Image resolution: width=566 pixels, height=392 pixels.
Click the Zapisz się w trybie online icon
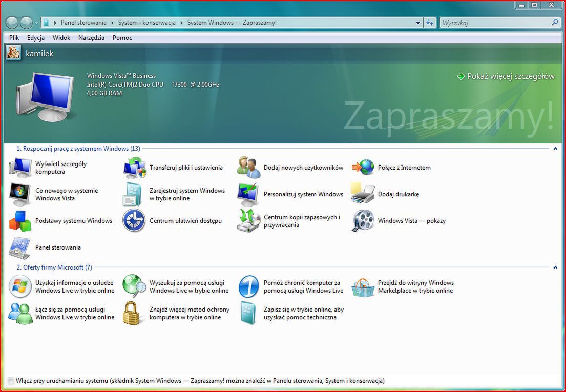(248, 313)
